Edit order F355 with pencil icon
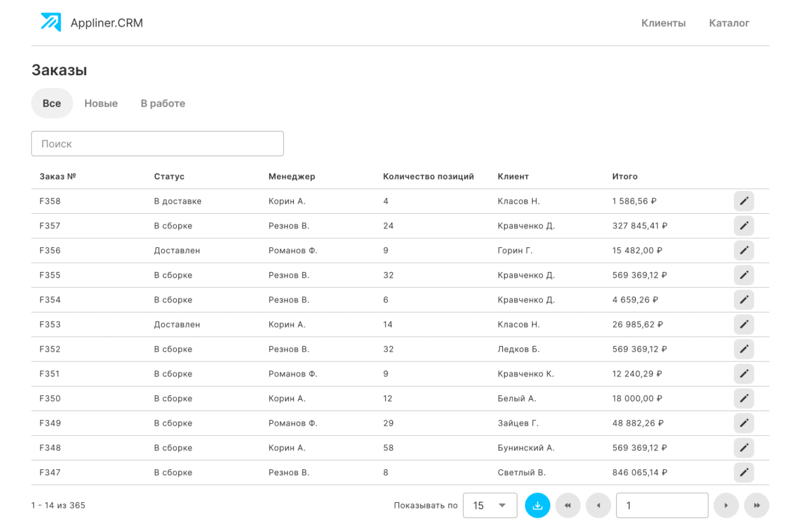This screenshot has width=799, height=532. click(744, 275)
